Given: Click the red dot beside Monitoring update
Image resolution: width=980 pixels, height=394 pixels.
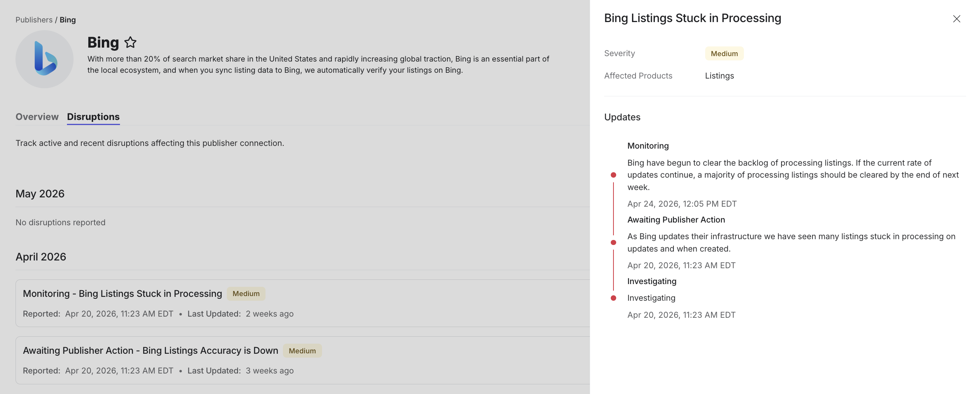Looking at the screenshot, I should coord(613,175).
